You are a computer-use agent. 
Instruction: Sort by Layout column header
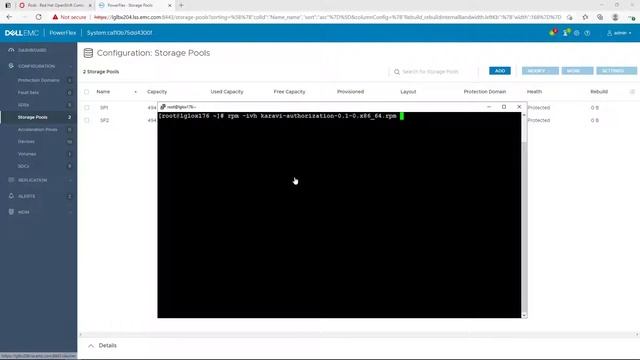click(408, 92)
